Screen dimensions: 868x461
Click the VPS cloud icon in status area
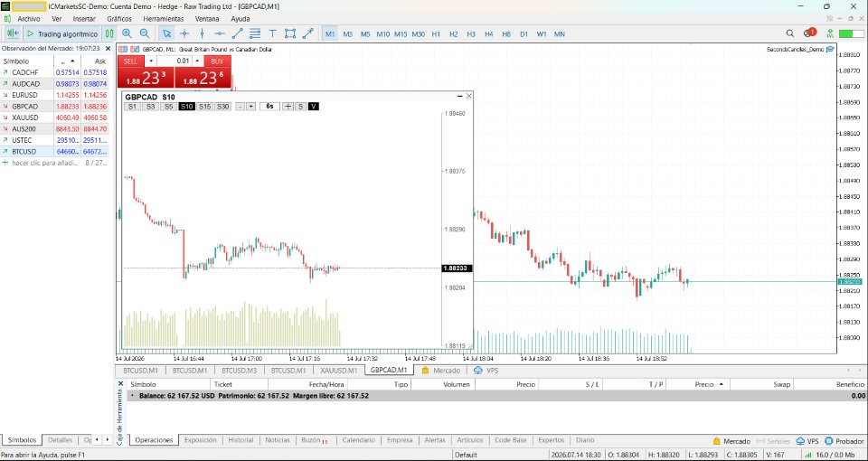[x=800, y=441]
